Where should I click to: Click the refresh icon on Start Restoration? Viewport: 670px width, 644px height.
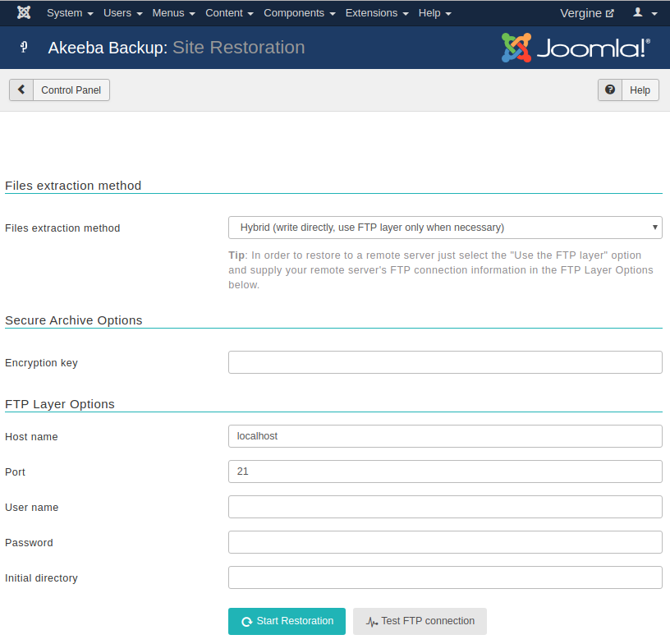246,621
